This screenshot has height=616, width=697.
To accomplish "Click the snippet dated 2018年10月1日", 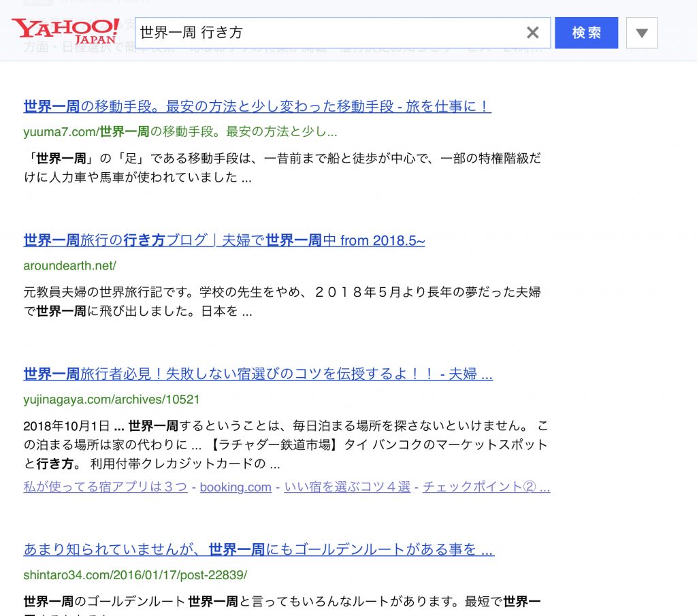I will coord(285,445).
